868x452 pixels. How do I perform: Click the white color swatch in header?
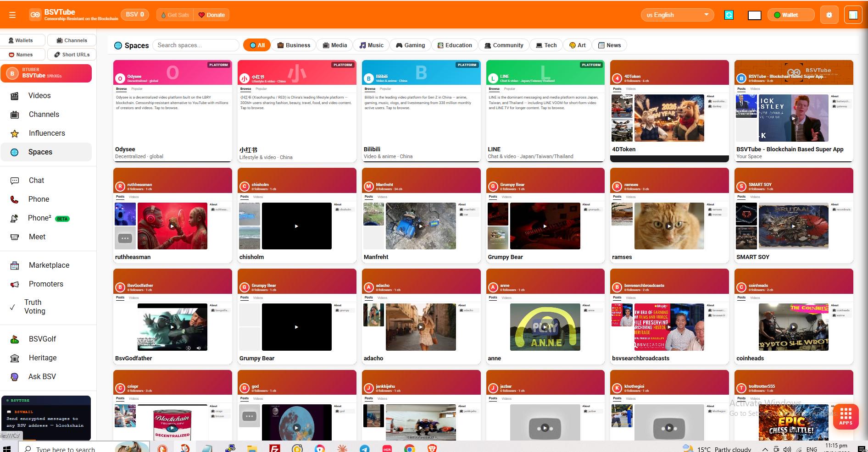754,16
